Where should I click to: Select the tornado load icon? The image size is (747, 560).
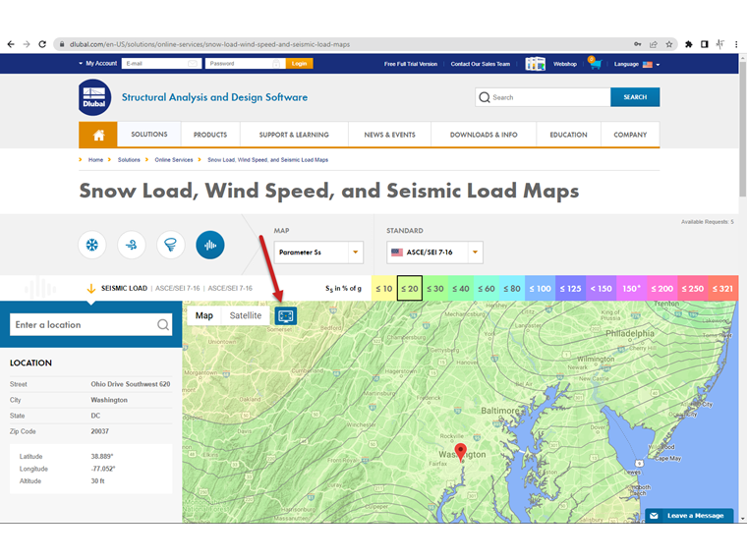pos(171,245)
